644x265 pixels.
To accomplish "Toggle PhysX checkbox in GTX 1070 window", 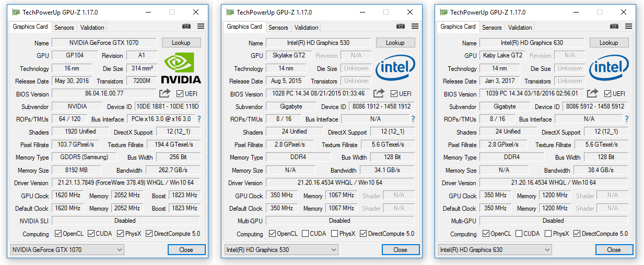I will pos(120,234).
